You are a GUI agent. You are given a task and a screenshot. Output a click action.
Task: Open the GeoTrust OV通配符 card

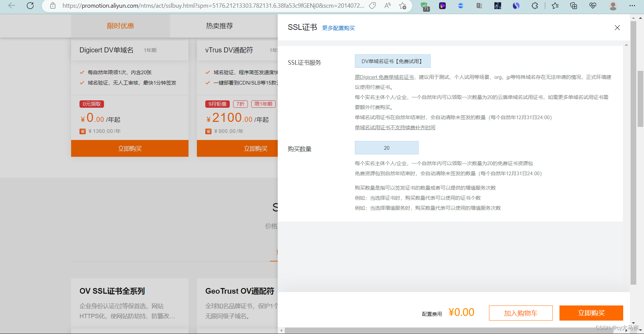239,291
